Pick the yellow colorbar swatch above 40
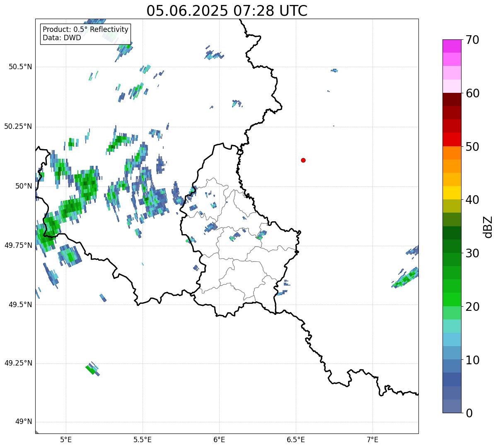Screen dimensions: 498x448 click(452, 193)
